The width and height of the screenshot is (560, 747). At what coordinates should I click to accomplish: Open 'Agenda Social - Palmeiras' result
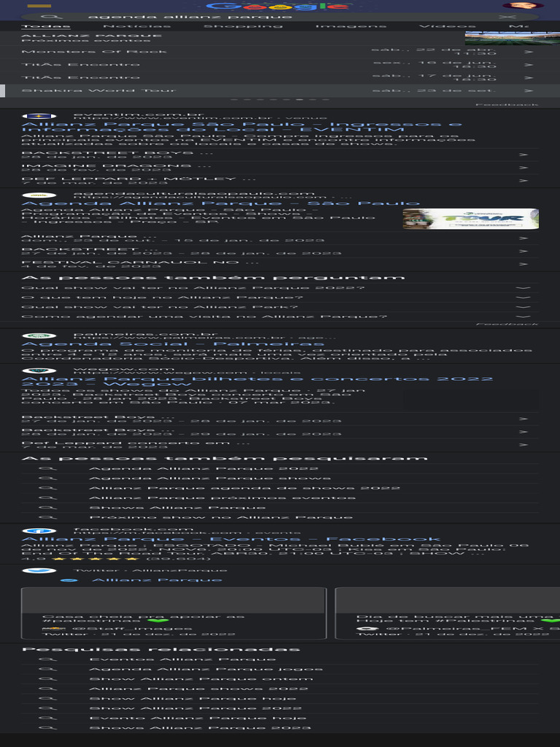tap(173, 344)
